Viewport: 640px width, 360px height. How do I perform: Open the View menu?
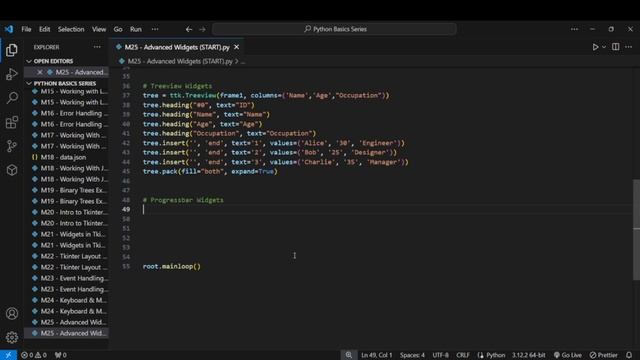click(x=99, y=29)
